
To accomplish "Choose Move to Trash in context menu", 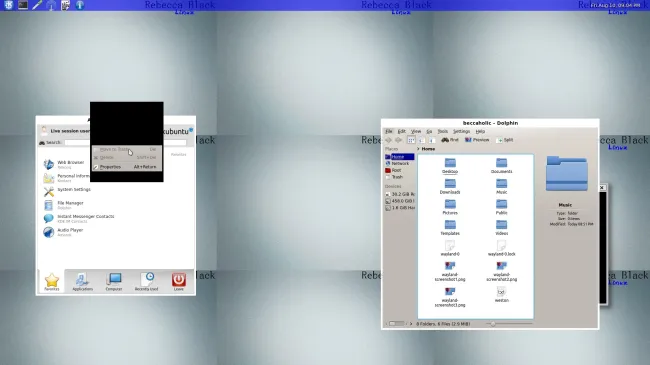I will (126, 149).
